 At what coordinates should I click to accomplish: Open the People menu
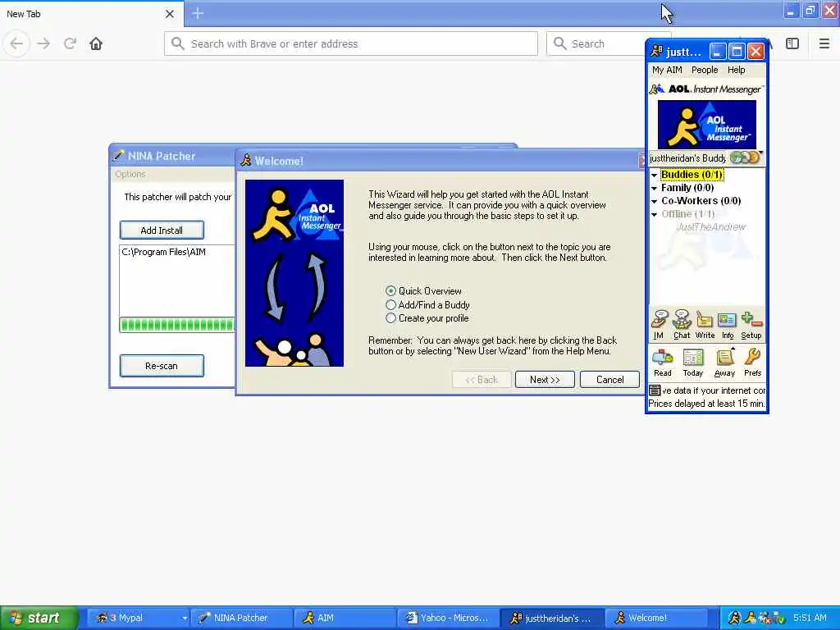(705, 70)
